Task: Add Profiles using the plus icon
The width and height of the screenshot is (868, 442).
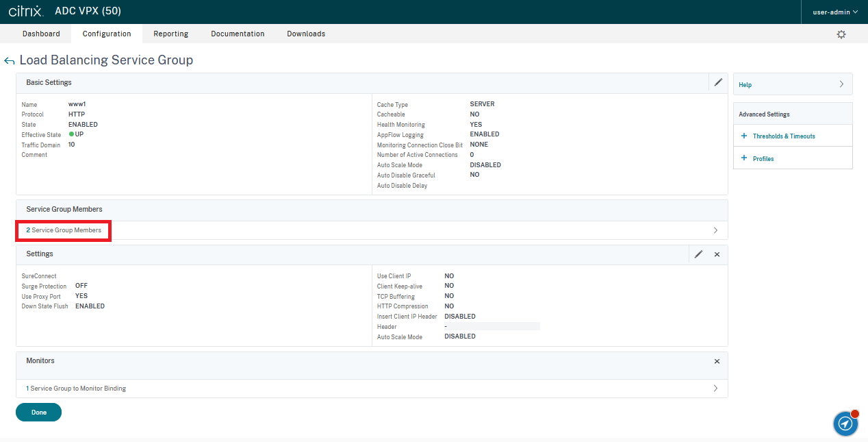Action: (744, 158)
